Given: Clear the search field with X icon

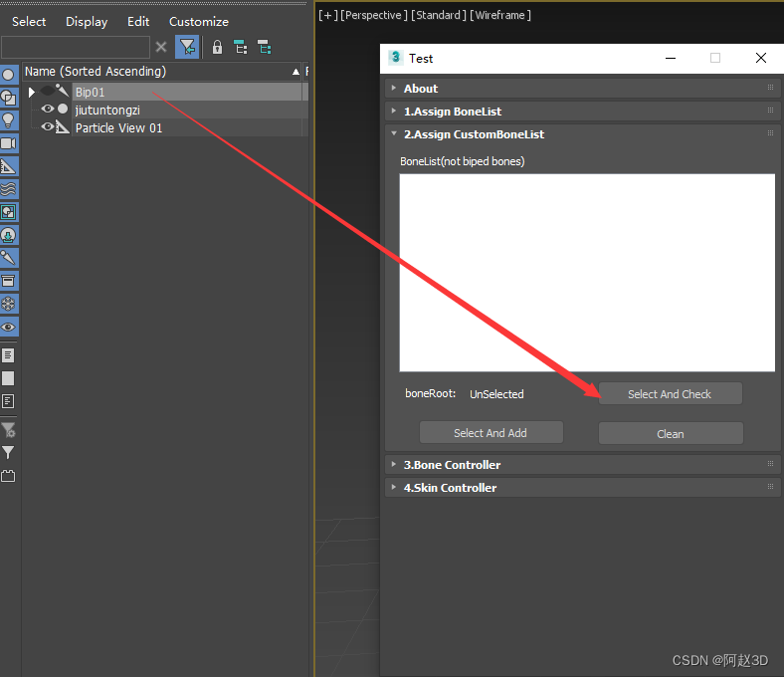Looking at the screenshot, I should [161, 48].
